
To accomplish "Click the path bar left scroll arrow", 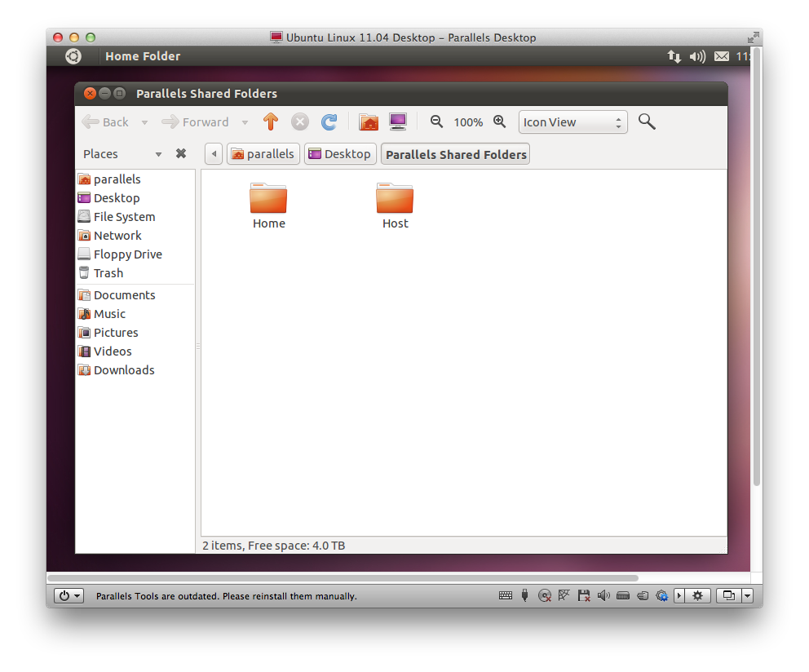I will pyautogui.click(x=214, y=154).
